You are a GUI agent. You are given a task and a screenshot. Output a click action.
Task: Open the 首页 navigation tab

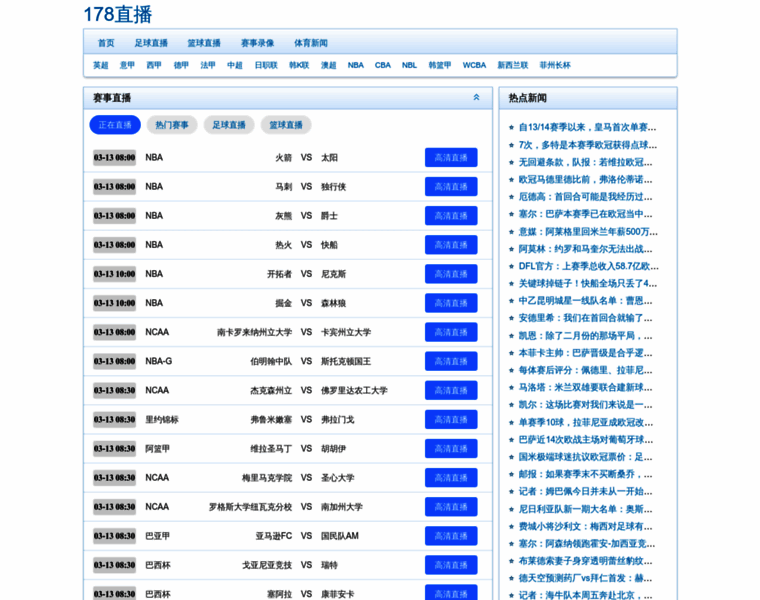click(106, 43)
